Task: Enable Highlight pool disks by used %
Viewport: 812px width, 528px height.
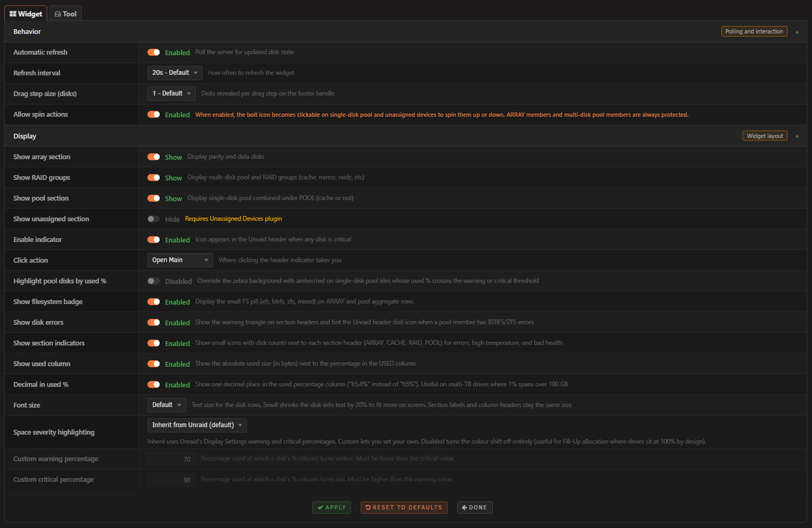Action: pos(154,281)
